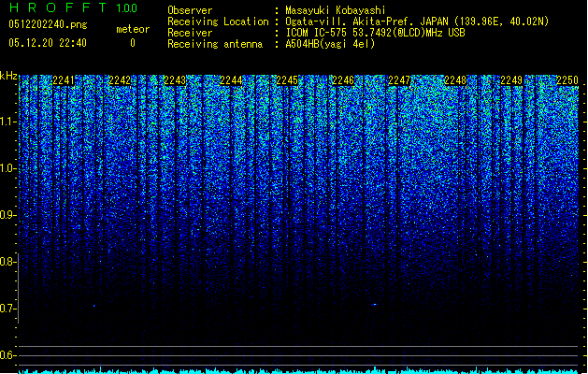Click the 0.7 kHz axis label
Viewport: 588px width, 374px height.
tap(7, 309)
